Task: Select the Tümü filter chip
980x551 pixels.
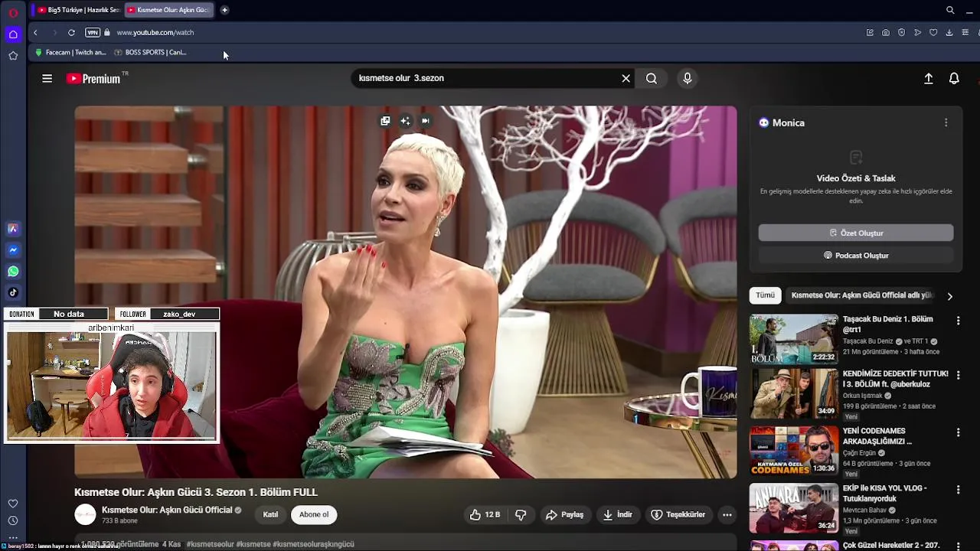Action: (765, 295)
